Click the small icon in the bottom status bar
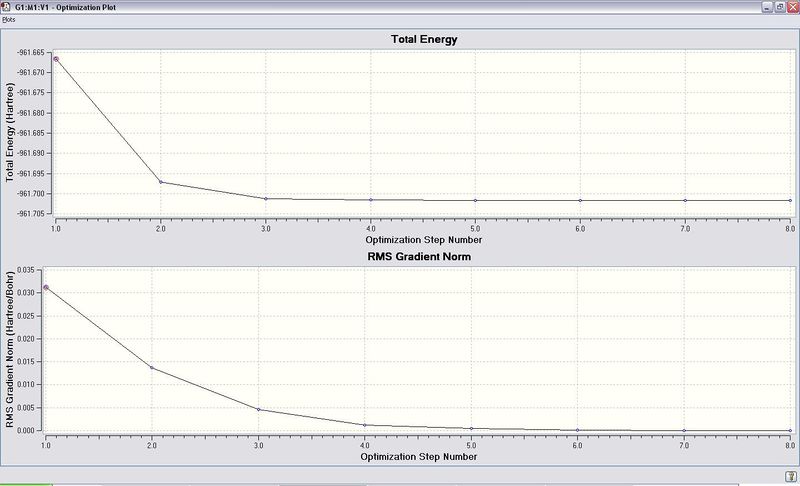Image resolution: width=800 pixels, height=486 pixels. [790, 476]
